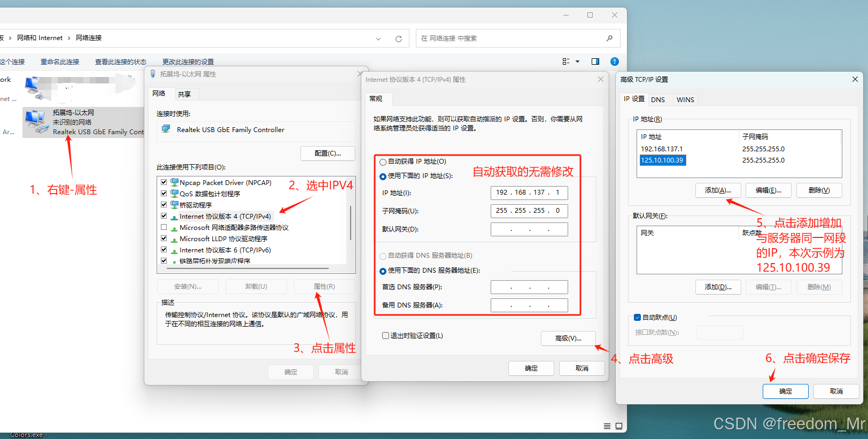
Task: Click the vertical scrollbar of the items list
Action: (x=351, y=222)
